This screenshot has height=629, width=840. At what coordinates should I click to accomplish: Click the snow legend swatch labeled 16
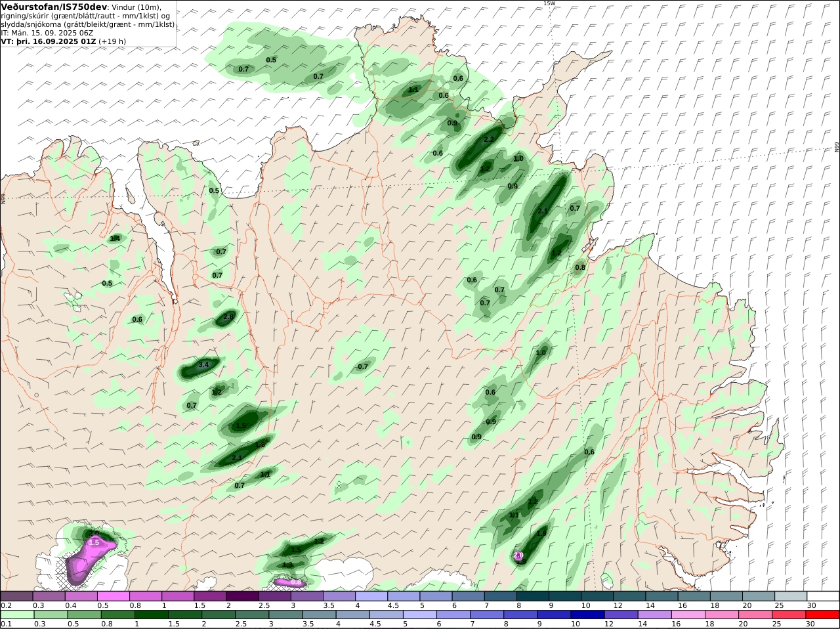[x=695, y=596]
